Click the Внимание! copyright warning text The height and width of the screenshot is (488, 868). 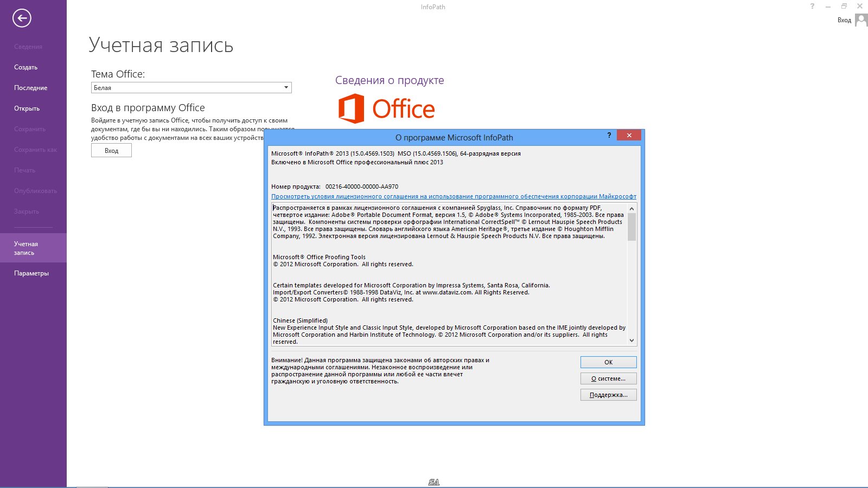pyautogui.click(x=380, y=371)
